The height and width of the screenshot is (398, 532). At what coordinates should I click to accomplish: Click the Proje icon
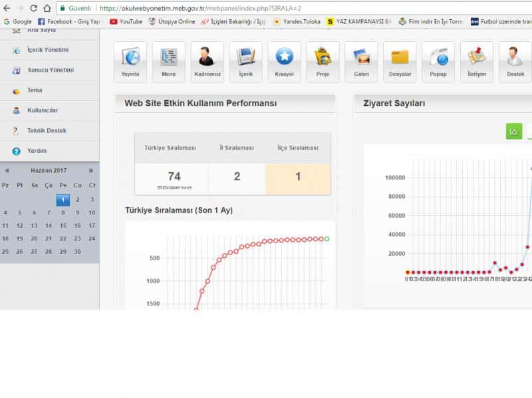pyautogui.click(x=323, y=61)
